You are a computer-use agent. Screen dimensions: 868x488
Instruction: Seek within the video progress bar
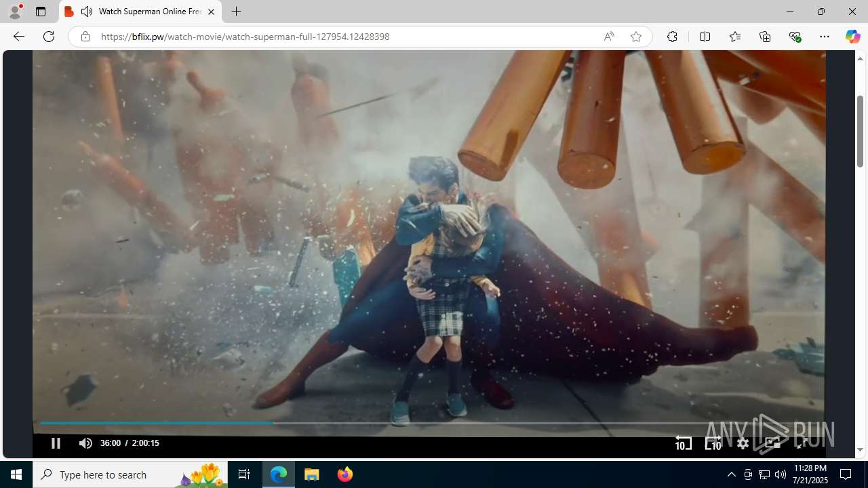(x=429, y=423)
